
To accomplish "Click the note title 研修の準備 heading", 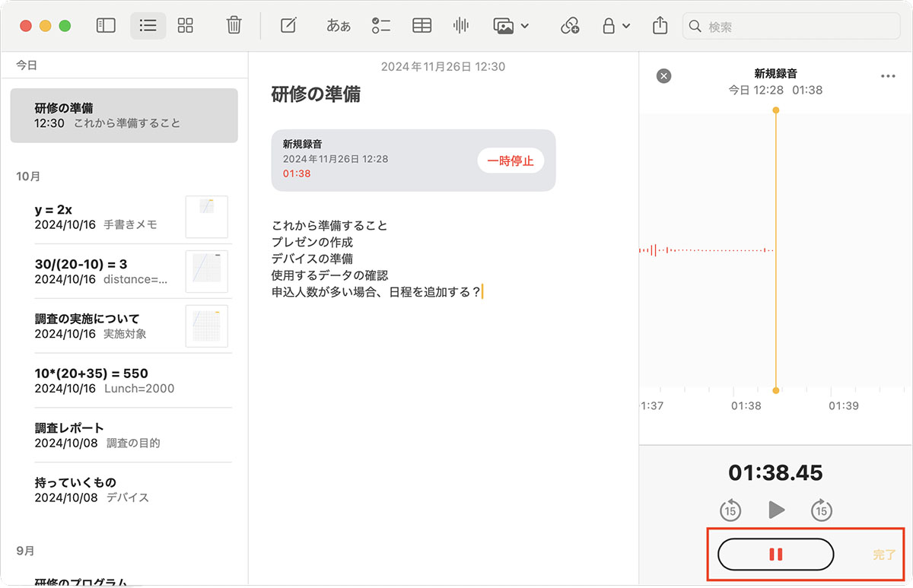I will (316, 94).
